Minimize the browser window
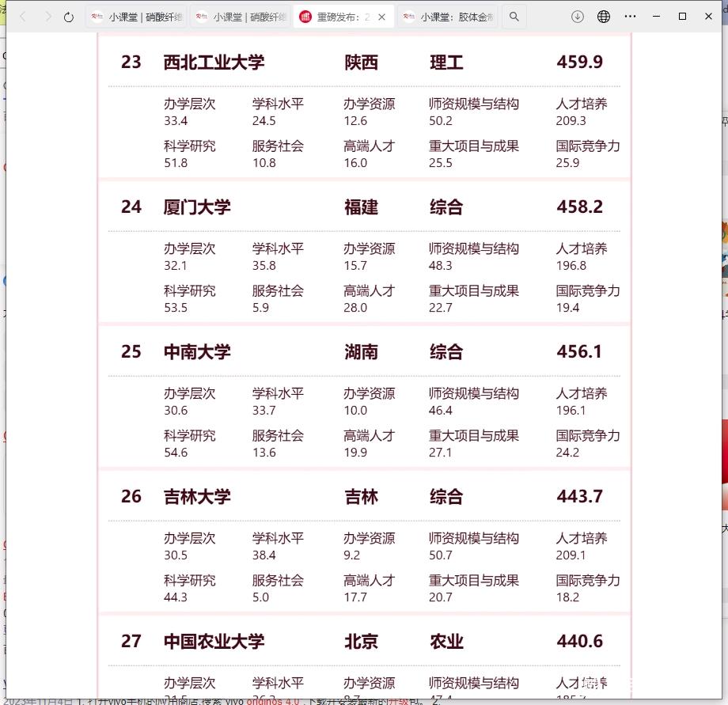 point(656,17)
